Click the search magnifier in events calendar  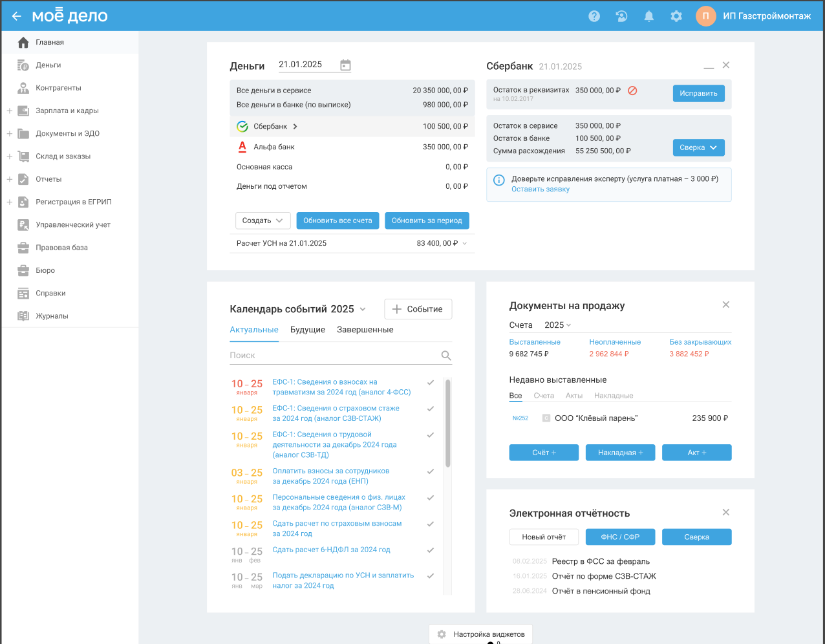pyautogui.click(x=446, y=356)
